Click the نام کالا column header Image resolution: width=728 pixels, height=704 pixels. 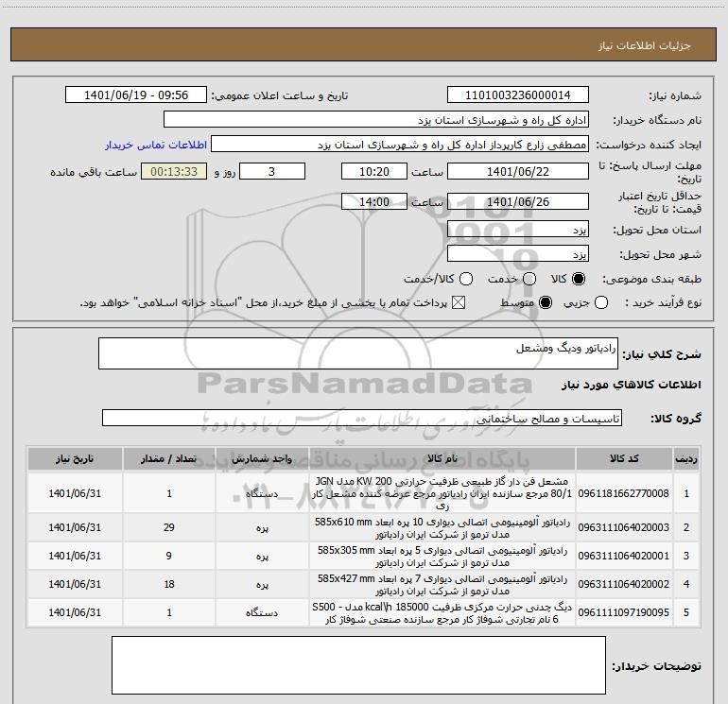442,459
